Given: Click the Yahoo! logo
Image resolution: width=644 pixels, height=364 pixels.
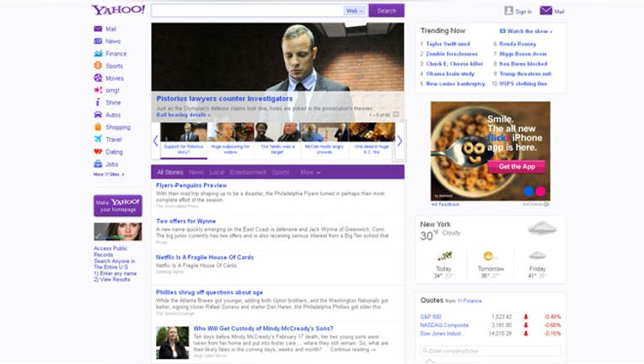Looking at the screenshot, I should coord(118,10).
